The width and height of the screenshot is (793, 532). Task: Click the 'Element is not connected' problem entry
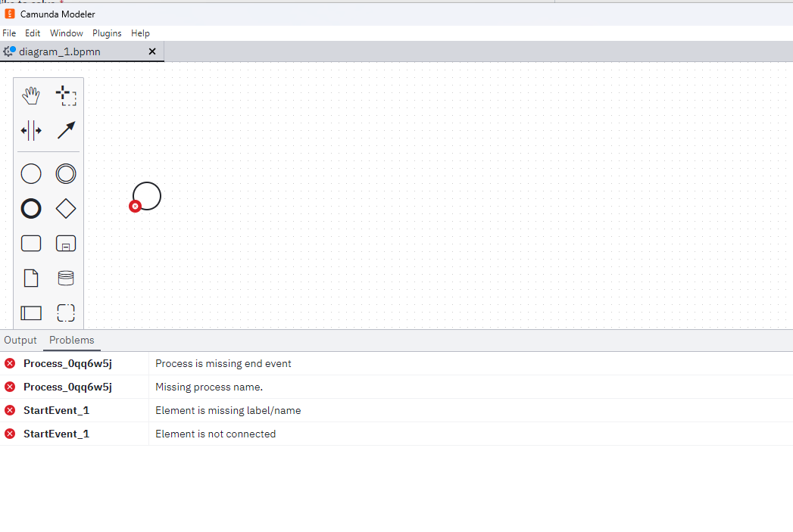[x=215, y=434]
